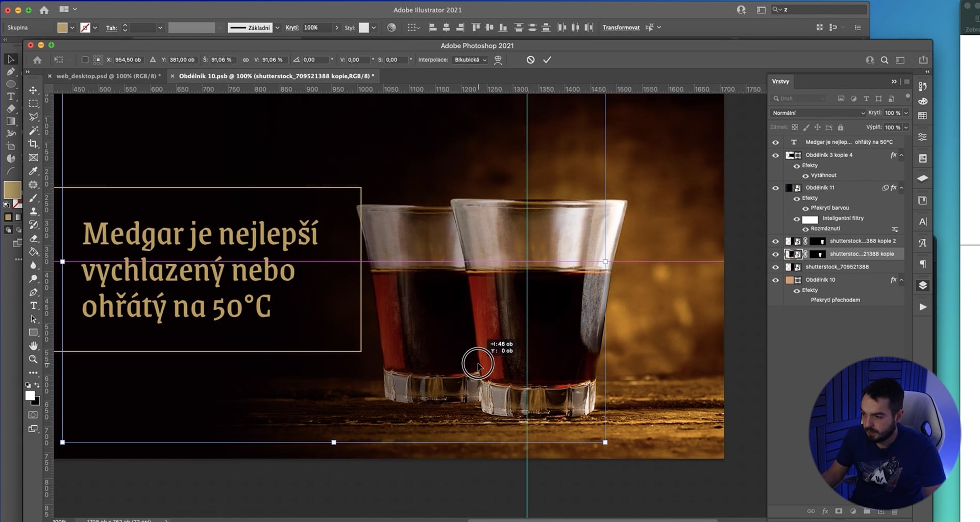The height and width of the screenshot is (522, 980).
Task: Collapse effects of Obdélník 3 kopie 4
Action: coord(901,155)
